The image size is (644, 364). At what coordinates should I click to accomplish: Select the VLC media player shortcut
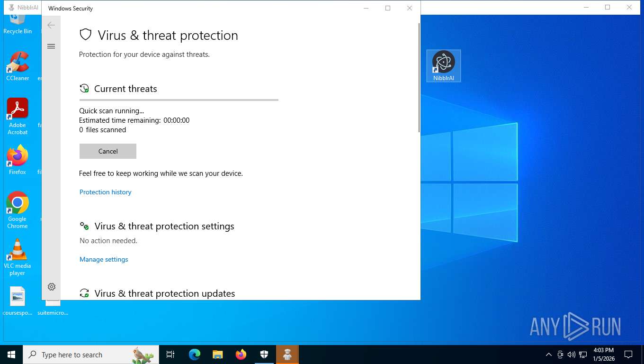tap(18, 257)
